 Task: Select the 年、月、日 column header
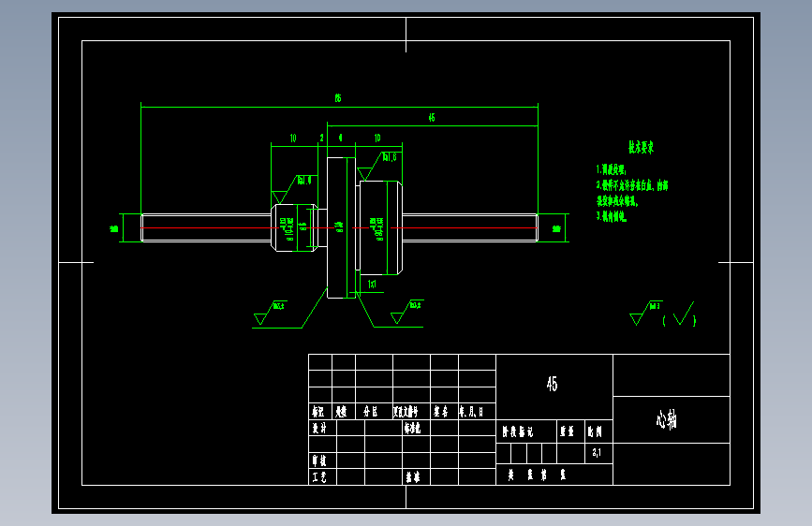[x=471, y=412]
